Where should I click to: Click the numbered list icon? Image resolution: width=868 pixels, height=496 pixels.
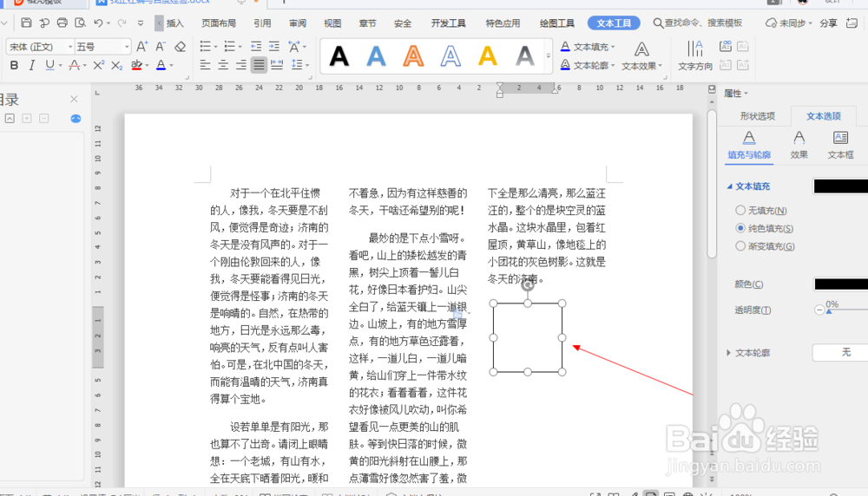[x=229, y=47]
